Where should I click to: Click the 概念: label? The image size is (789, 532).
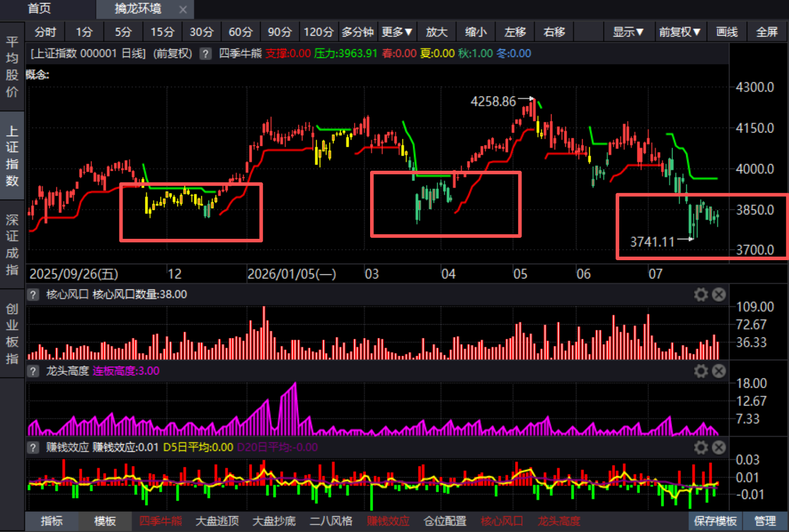point(38,75)
